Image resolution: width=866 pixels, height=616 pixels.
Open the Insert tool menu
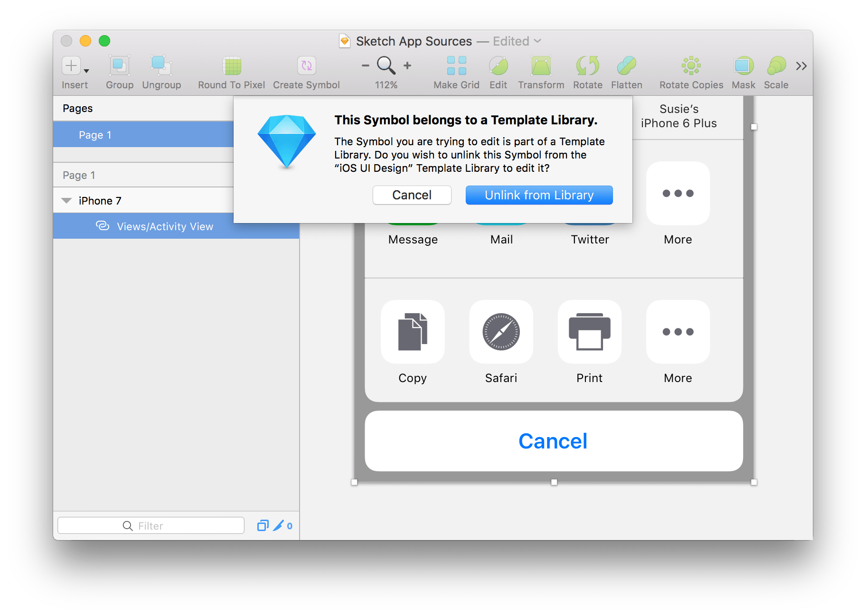pos(71,65)
